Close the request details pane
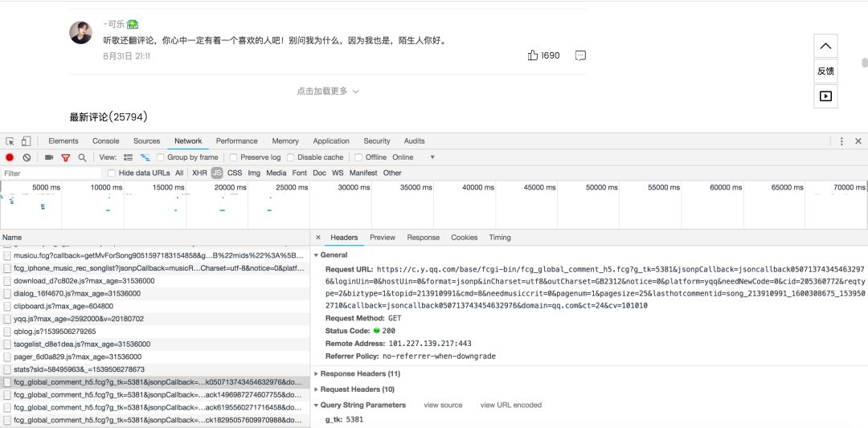Viewport: 868px width, 428px height. [x=317, y=237]
